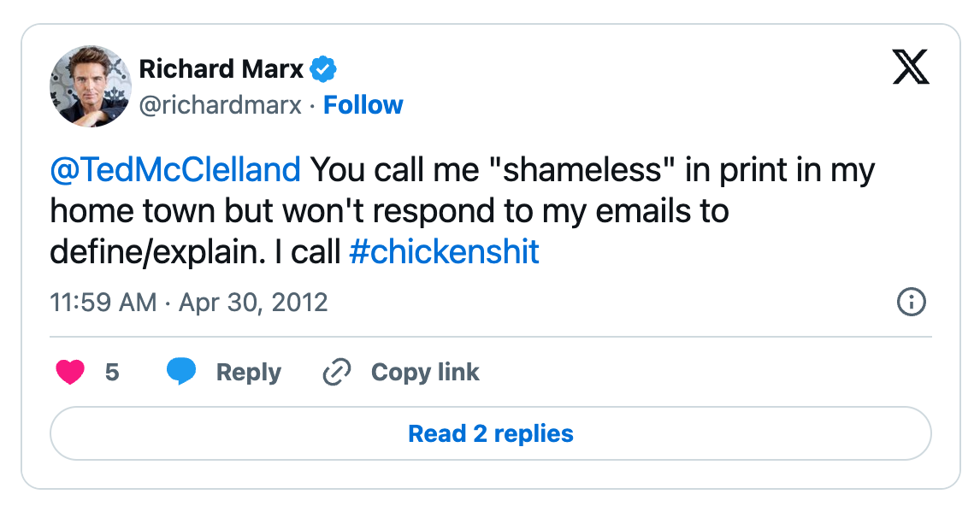This screenshot has height=506, width=980.
Task: Click the chain link copy icon
Action: point(337,373)
